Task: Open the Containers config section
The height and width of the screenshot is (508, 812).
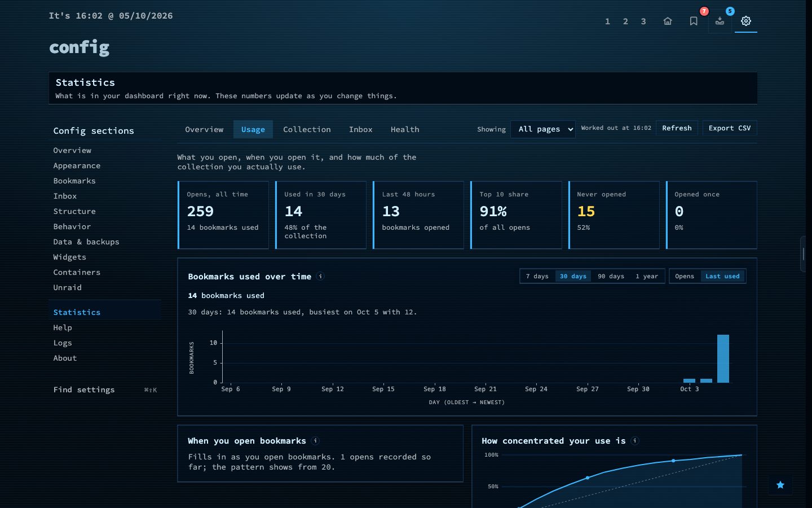Action: click(105, 272)
